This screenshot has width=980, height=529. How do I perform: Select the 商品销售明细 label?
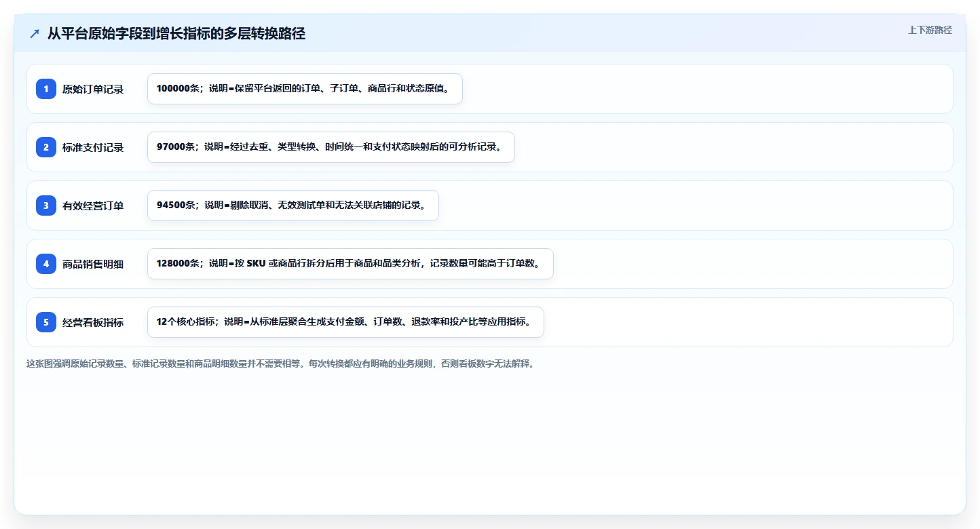[93, 264]
